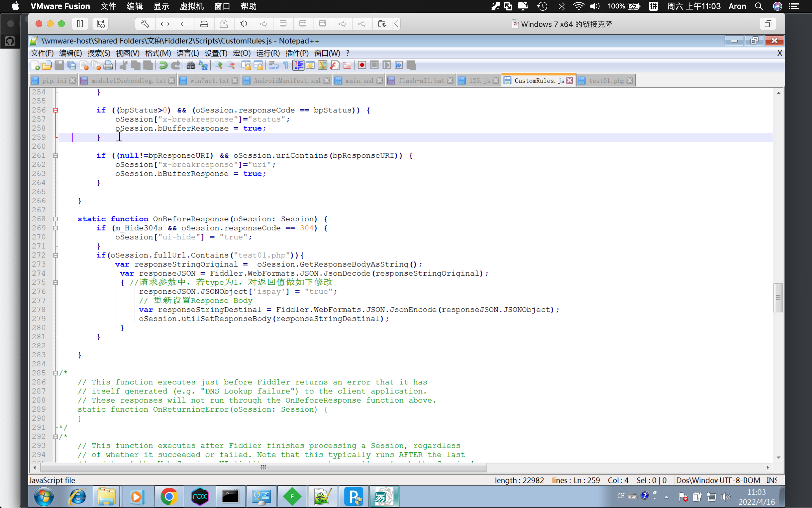
Task: Click the VMware hard disk icon
Action: 204,24
